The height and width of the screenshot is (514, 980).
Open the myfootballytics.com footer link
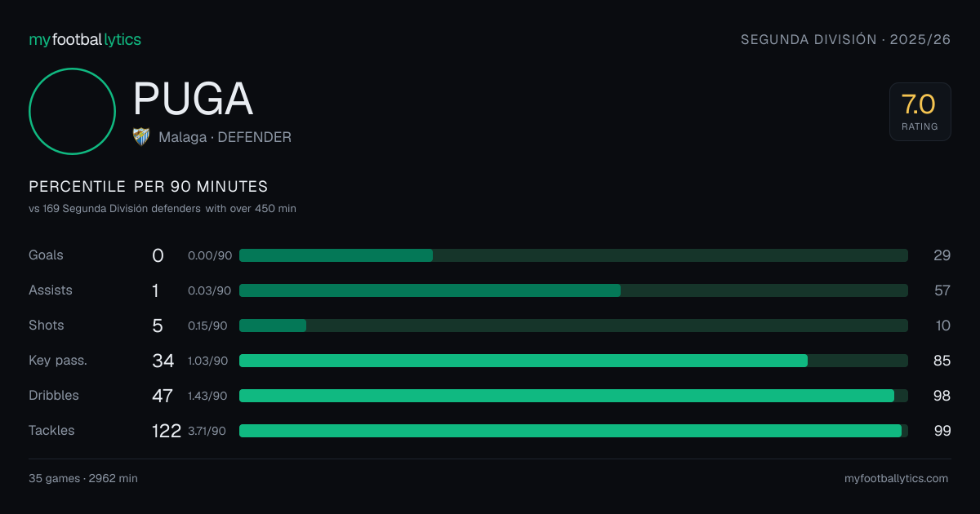tap(896, 479)
